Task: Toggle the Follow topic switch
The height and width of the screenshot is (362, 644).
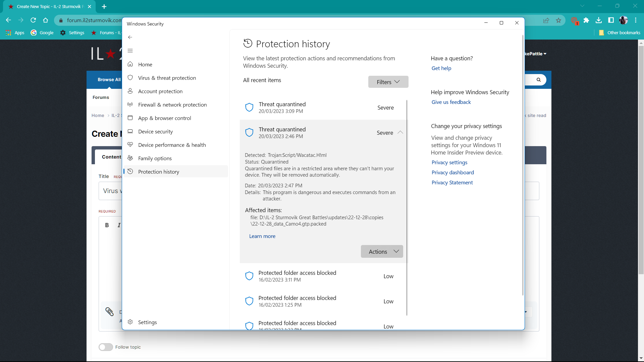Action: (x=106, y=347)
